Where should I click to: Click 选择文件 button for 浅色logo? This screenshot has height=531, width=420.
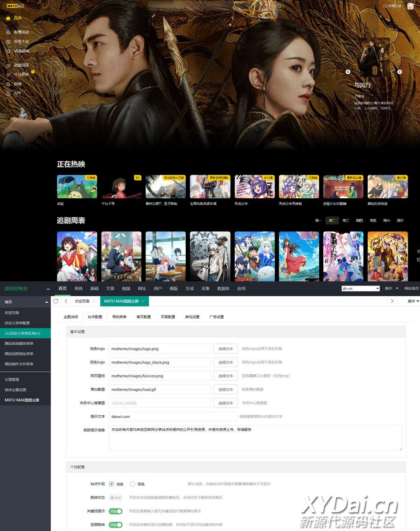coord(225,349)
